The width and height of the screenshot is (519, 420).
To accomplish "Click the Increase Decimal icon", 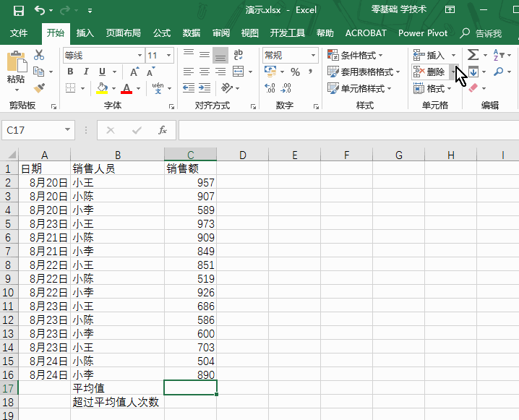I will point(270,88).
